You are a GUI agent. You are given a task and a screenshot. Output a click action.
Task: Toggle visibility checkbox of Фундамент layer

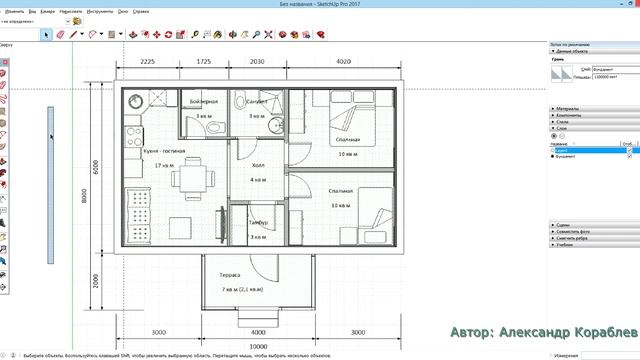tap(629, 156)
